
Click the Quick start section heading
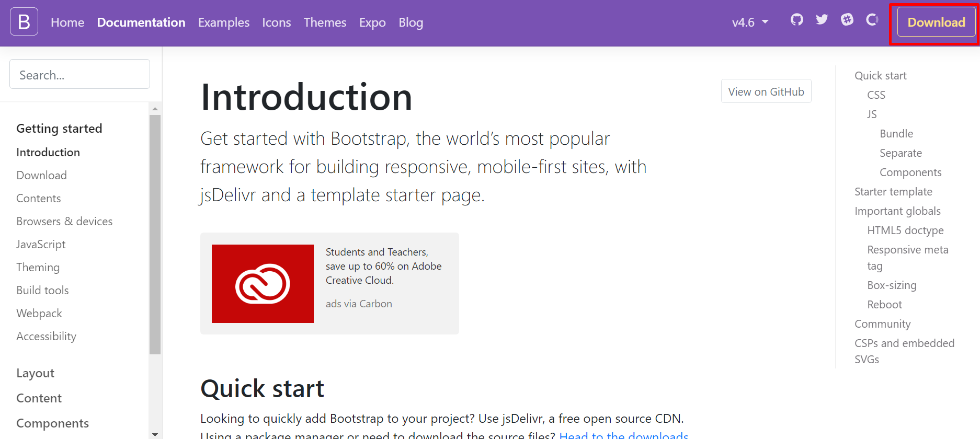coord(262,389)
